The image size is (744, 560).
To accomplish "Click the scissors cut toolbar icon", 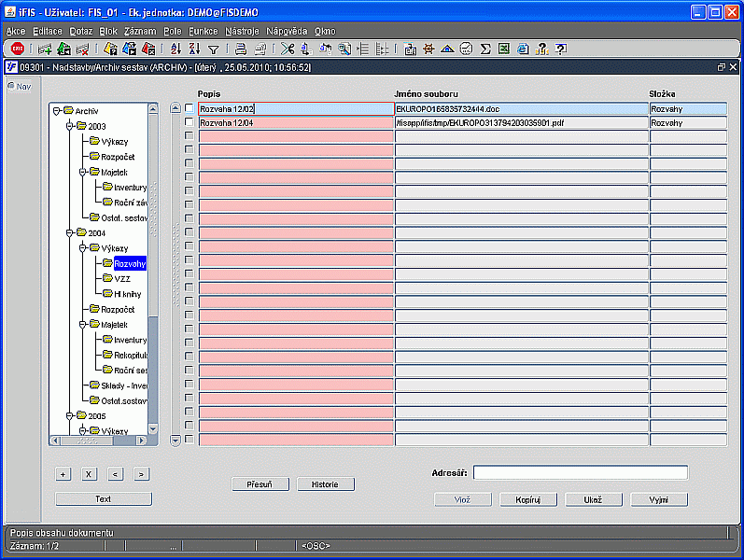I will [287, 49].
